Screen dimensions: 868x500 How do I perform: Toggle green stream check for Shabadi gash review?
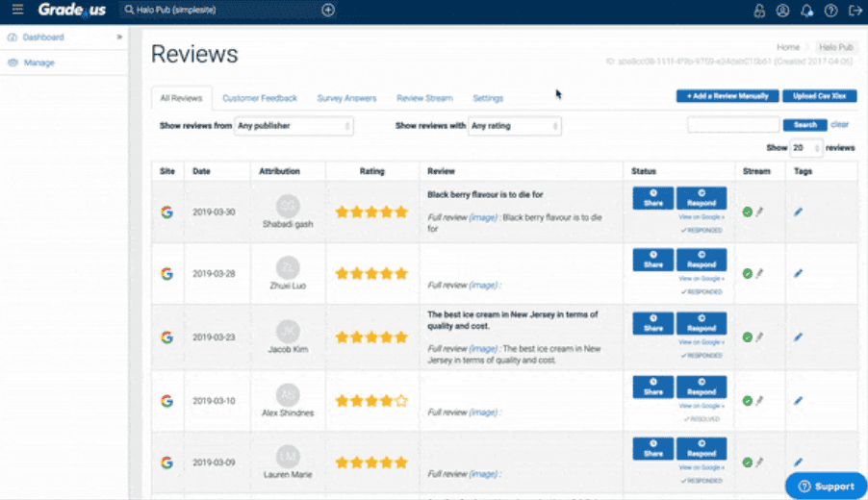click(x=748, y=212)
